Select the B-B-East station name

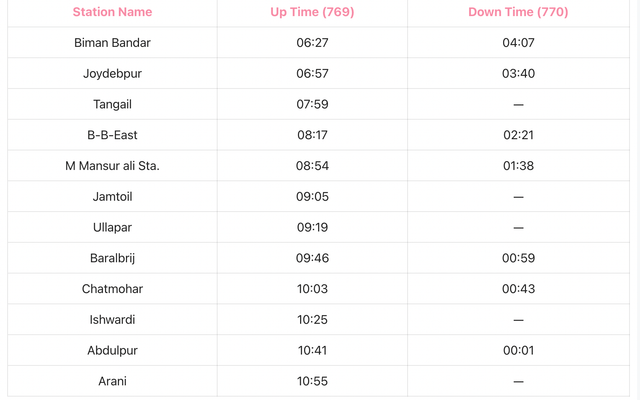pos(112,135)
